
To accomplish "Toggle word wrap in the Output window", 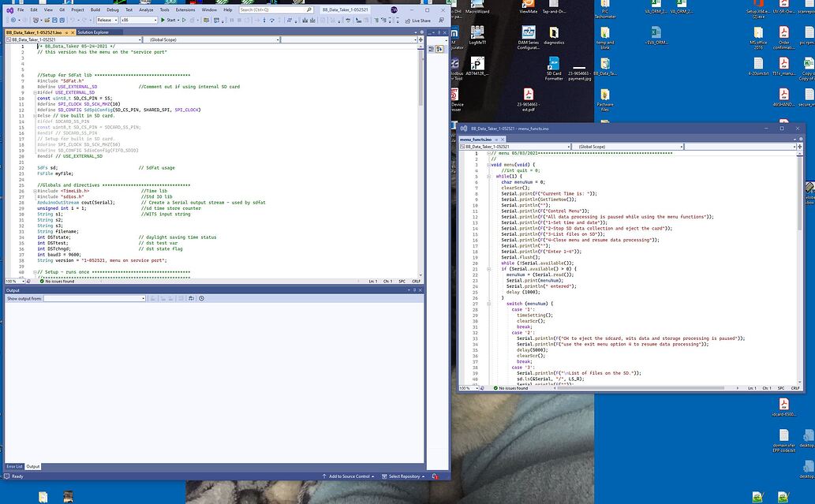I will [192, 298].
